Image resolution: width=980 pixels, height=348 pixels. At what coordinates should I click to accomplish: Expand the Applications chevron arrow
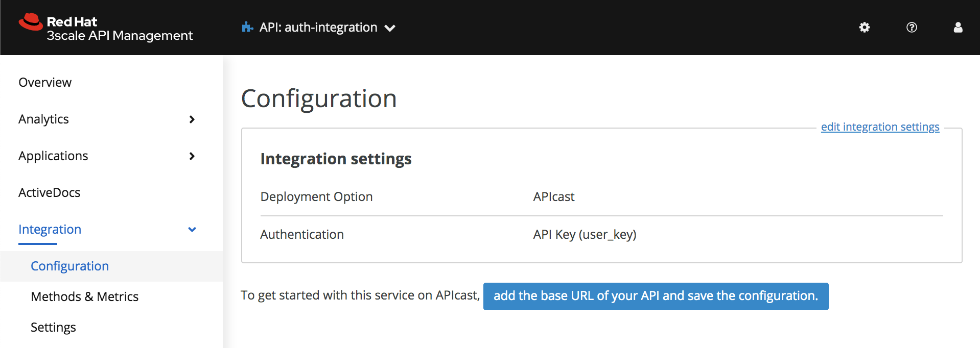pyautogui.click(x=192, y=156)
